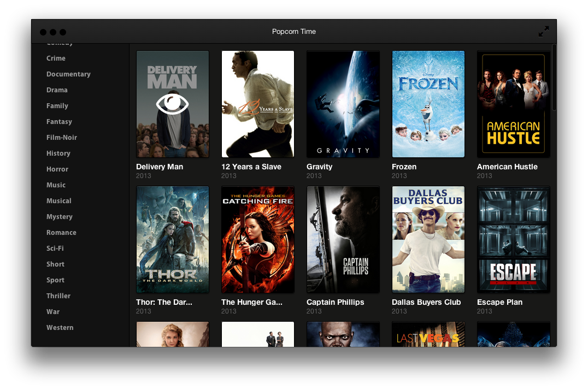Click the Popcorn Time window title
The image size is (588, 390).
pos(294,32)
